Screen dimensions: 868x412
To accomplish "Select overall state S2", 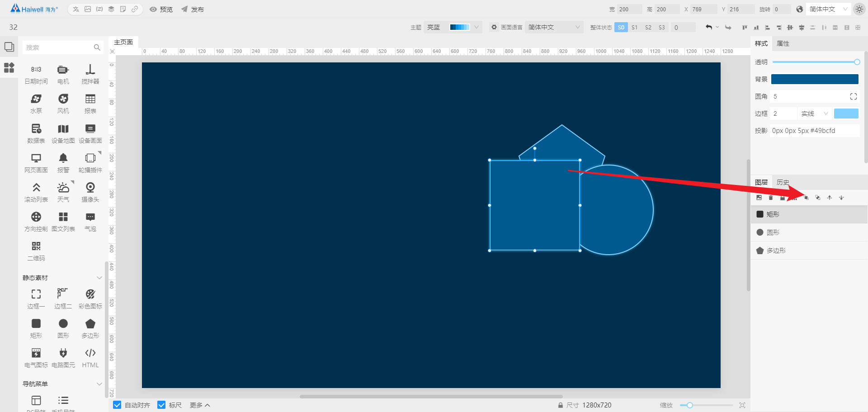I will point(648,28).
